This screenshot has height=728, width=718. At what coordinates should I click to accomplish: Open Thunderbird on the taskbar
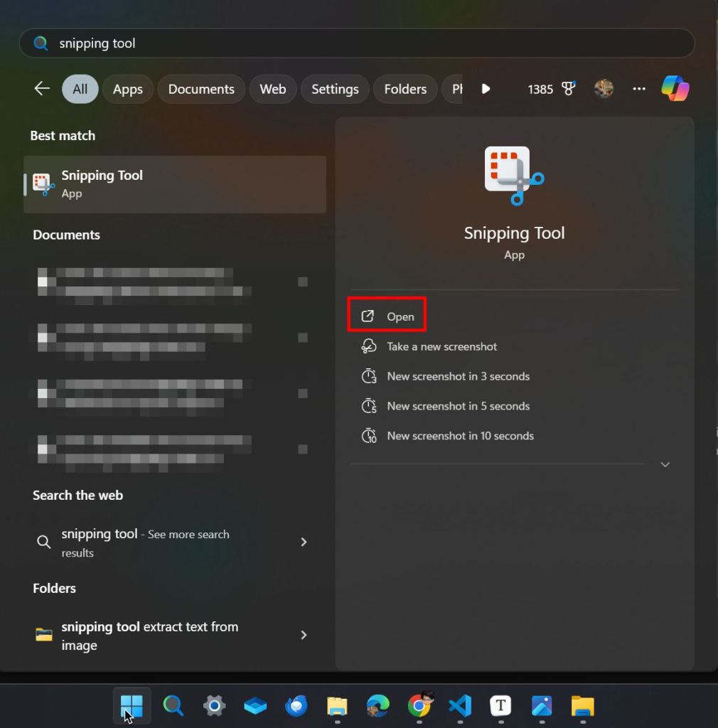(296, 706)
